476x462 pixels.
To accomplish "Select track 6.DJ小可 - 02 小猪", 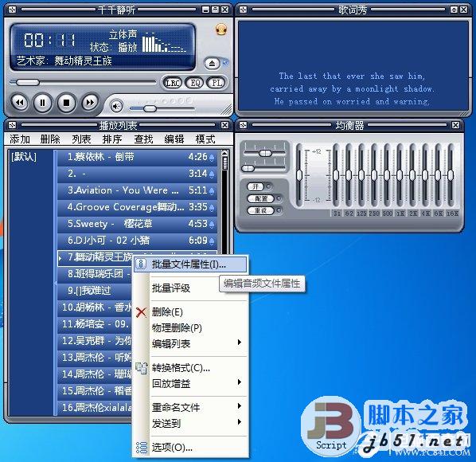I will click(137, 241).
